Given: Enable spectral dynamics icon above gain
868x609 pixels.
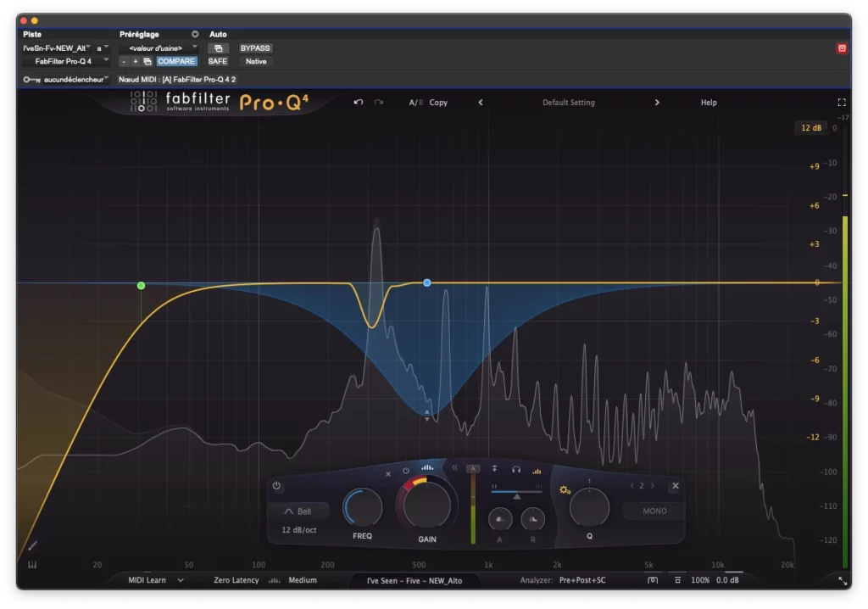Looking at the screenshot, I should point(427,467).
